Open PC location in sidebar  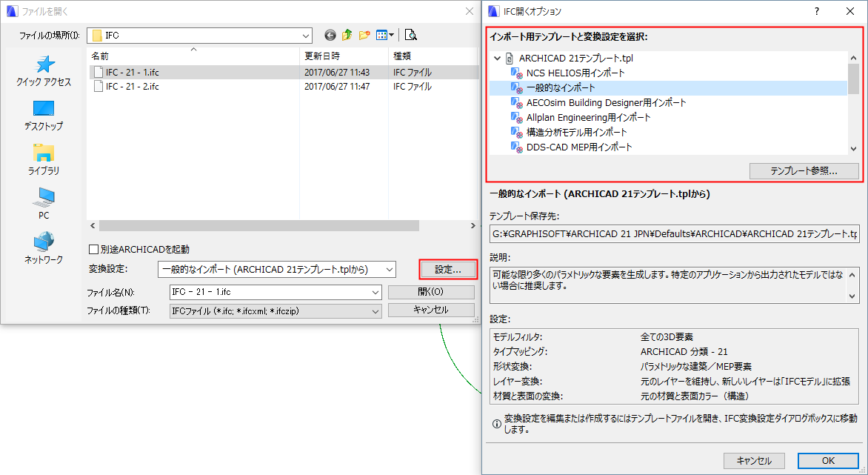click(x=44, y=204)
